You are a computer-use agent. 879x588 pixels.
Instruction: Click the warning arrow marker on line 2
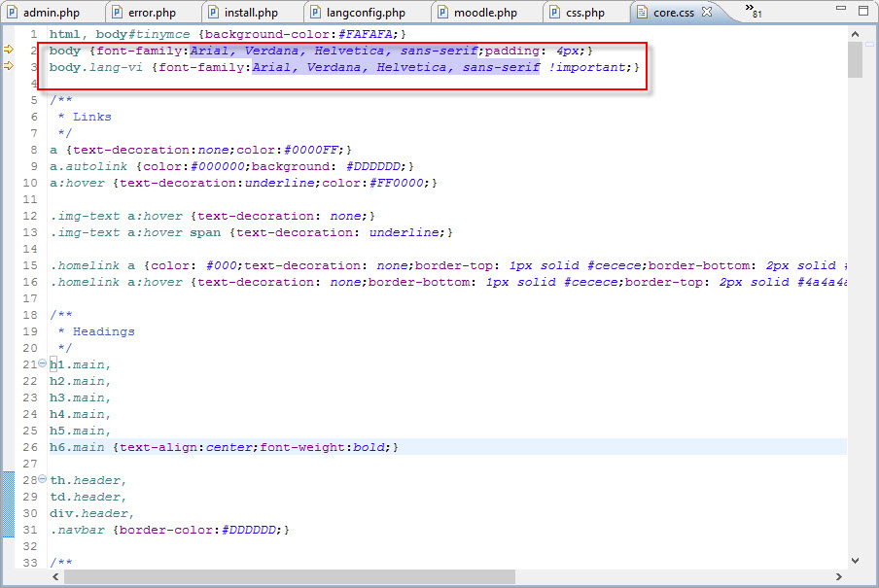pyautogui.click(x=10, y=49)
